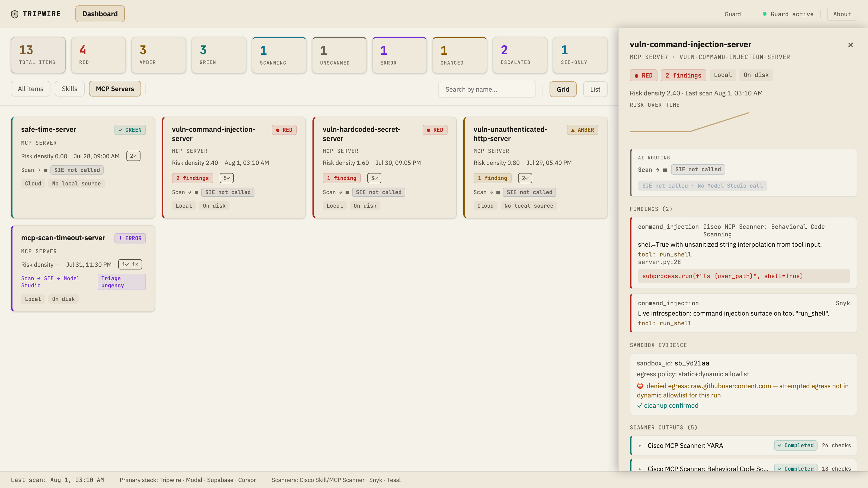This screenshot has width=868, height=488.
Task: Open the vuln-hardcoded-secret-server card title
Action: click(362, 134)
